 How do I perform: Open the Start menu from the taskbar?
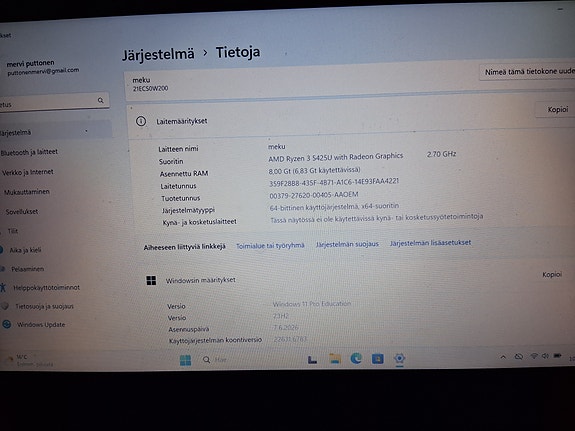pos(186,360)
